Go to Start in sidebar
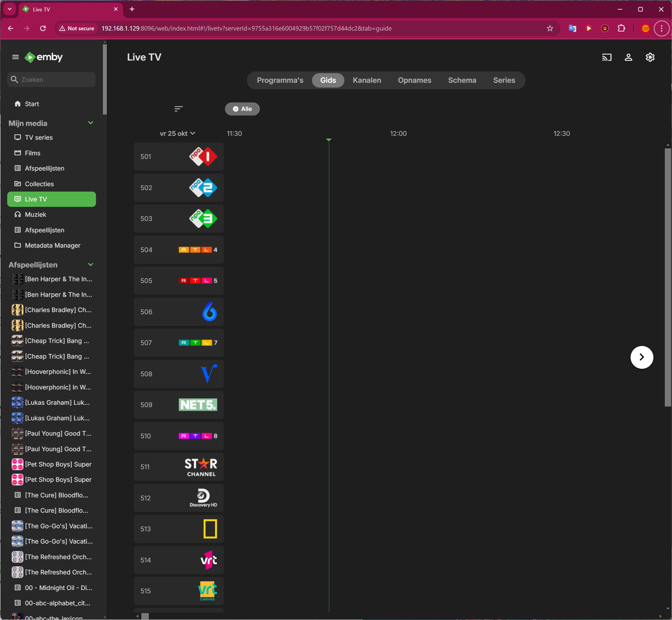 coord(32,104)
